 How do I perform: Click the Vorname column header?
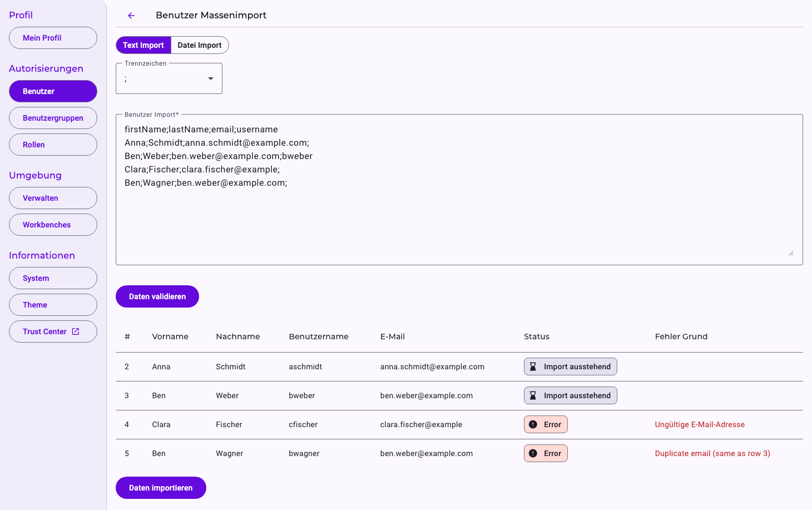click(170, 336)
